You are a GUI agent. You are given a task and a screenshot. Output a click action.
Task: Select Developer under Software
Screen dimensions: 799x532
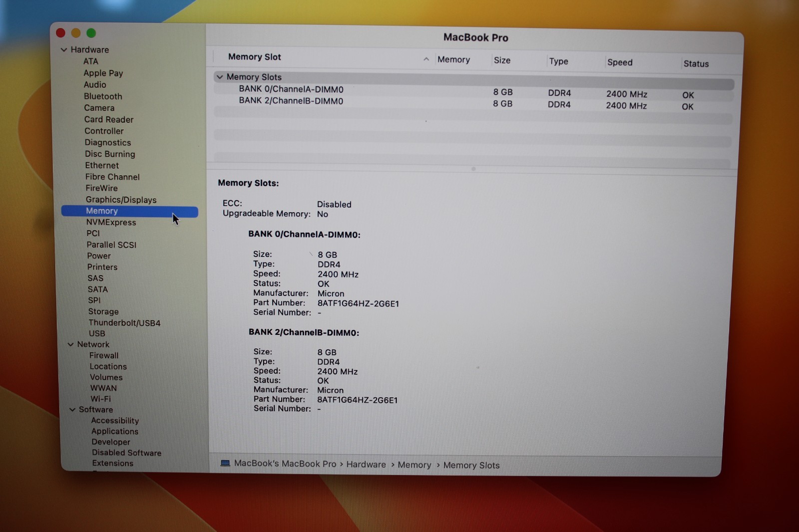coord(111,442)
